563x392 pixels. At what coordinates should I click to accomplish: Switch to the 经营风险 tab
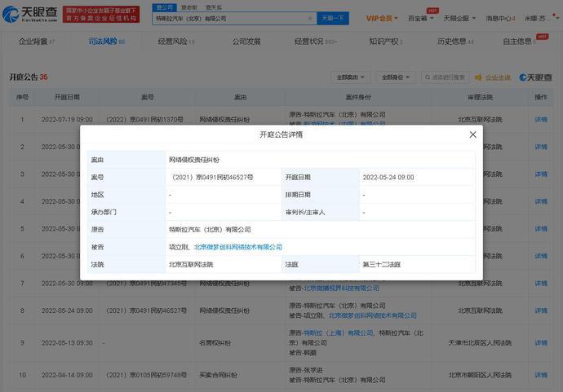pyautogui.click(x=176, y=42)
